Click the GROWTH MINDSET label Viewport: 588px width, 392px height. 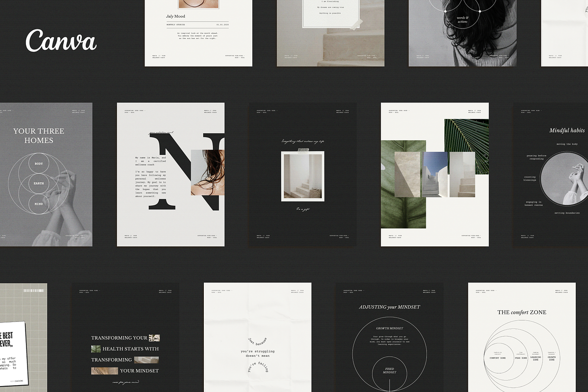click(390, 328)
